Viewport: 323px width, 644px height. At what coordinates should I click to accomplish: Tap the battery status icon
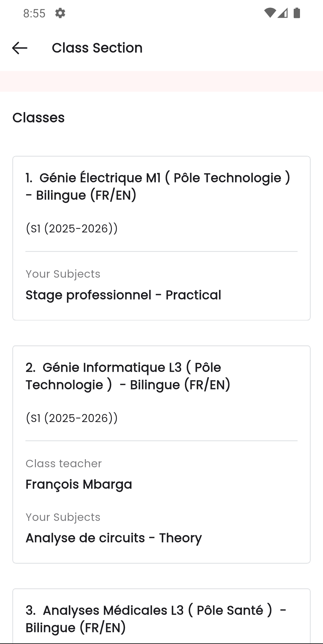point(296,13)
